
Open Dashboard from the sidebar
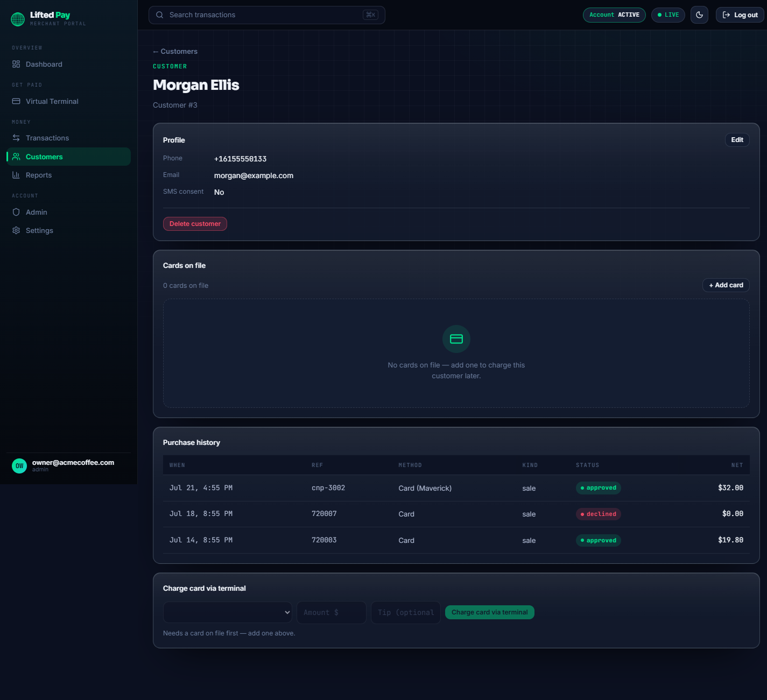[69, 64]
